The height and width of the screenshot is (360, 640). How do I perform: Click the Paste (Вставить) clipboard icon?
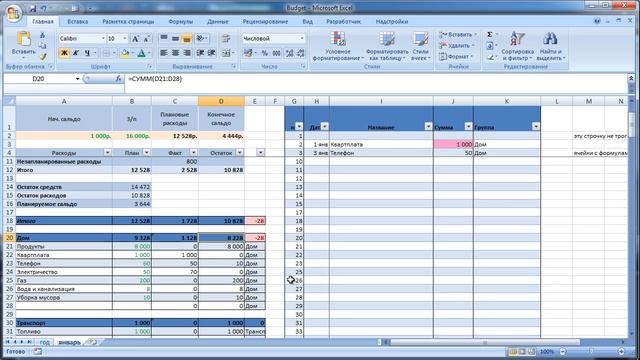(x=24, y=39)
